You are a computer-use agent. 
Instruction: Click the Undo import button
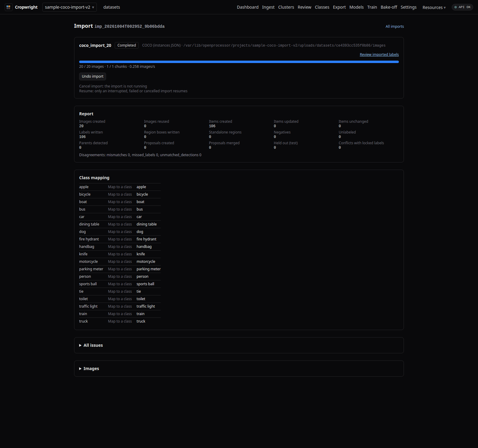point(93,76)
